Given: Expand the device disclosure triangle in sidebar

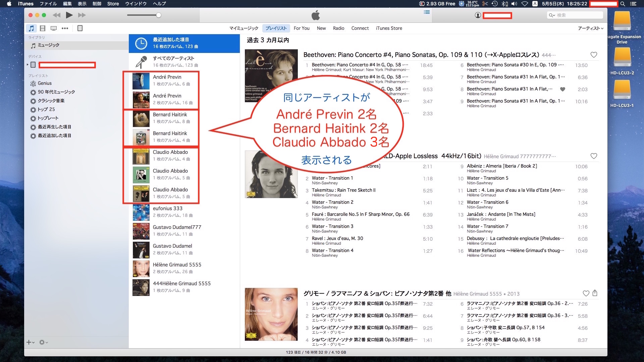Looking at the screenshot, I should (28, 64).
